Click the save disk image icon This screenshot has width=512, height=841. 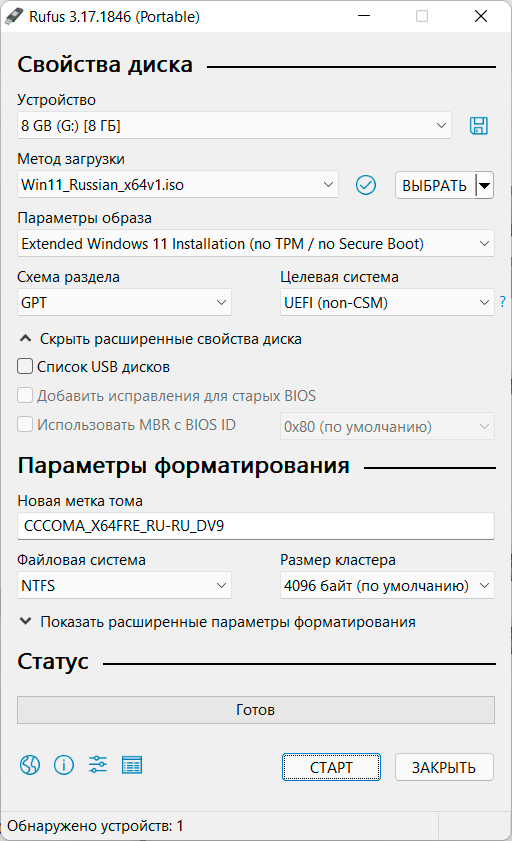click(479, 126)
